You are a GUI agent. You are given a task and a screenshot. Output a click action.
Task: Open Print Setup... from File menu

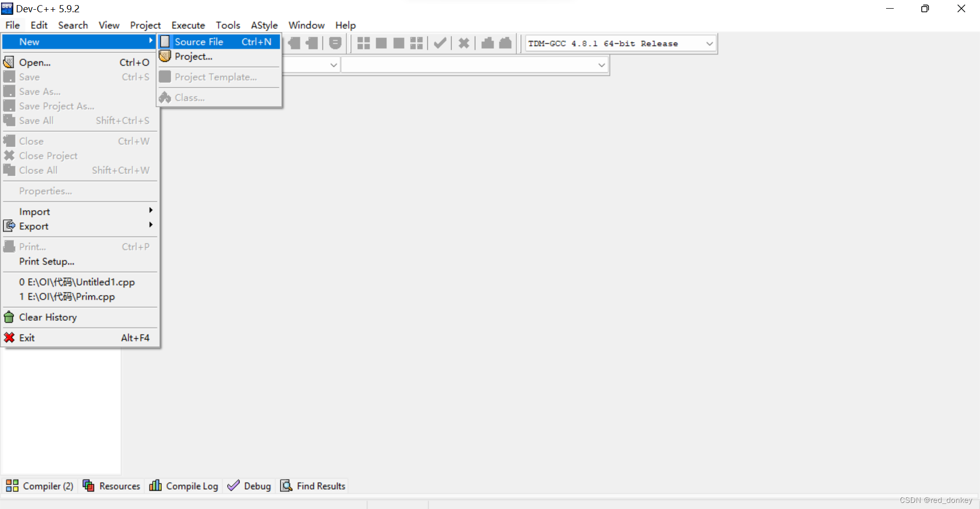pyautogui.click(x=80, y=261)
